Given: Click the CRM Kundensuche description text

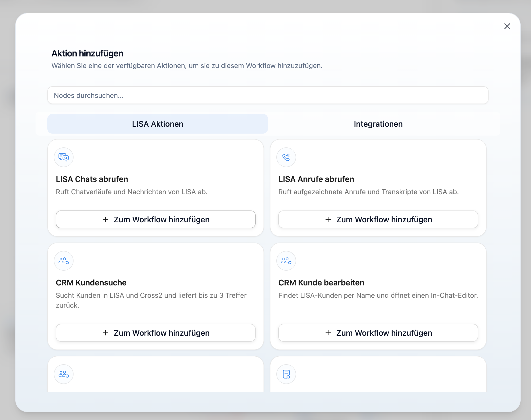Looking at the screenshot, I should click(x=151, y=300).
